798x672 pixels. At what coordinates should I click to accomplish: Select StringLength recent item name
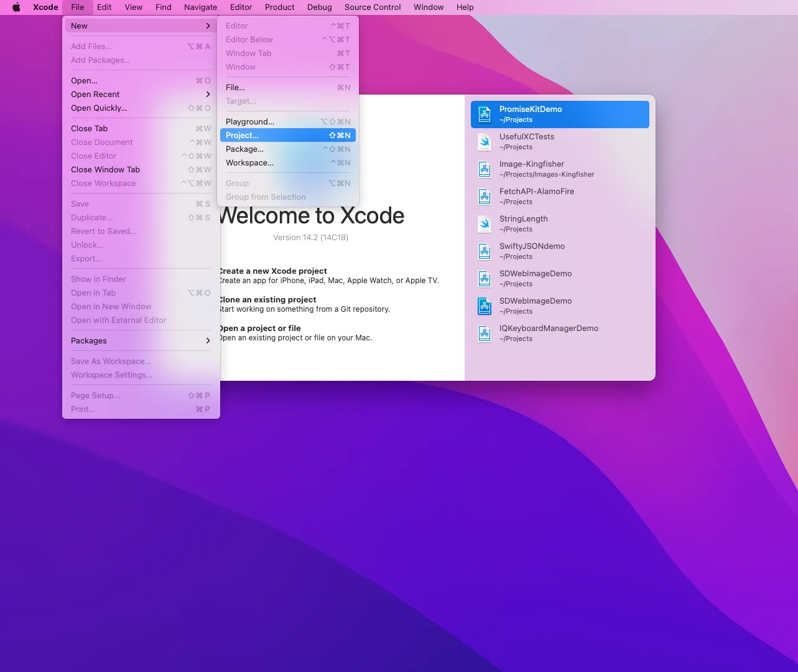click(524, 219)
